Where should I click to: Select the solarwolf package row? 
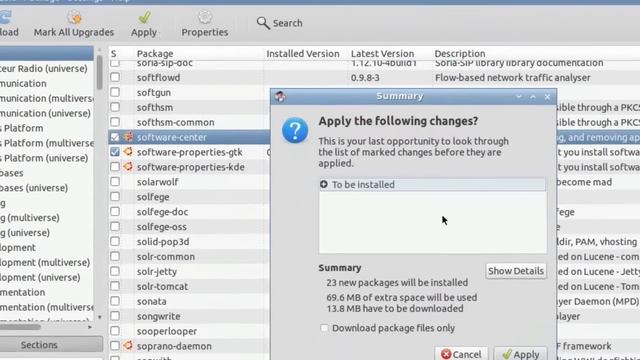pyautogui.click(x=158, y=182)
